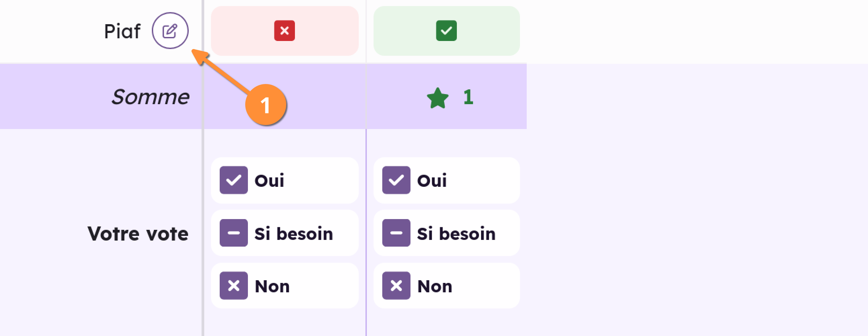Click the X icon beside second-column Non
The width and height of the screenshot is (868, 336).
point(396,286)
